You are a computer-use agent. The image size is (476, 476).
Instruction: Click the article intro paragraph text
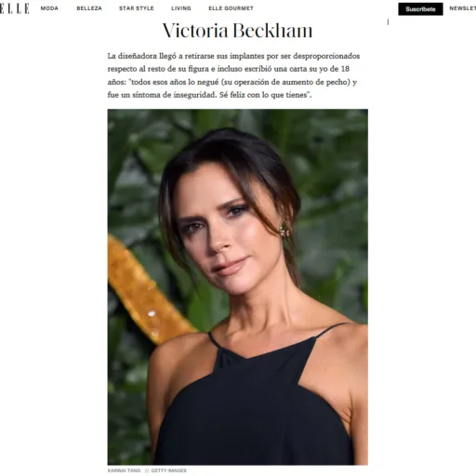(x=233, y=75)
